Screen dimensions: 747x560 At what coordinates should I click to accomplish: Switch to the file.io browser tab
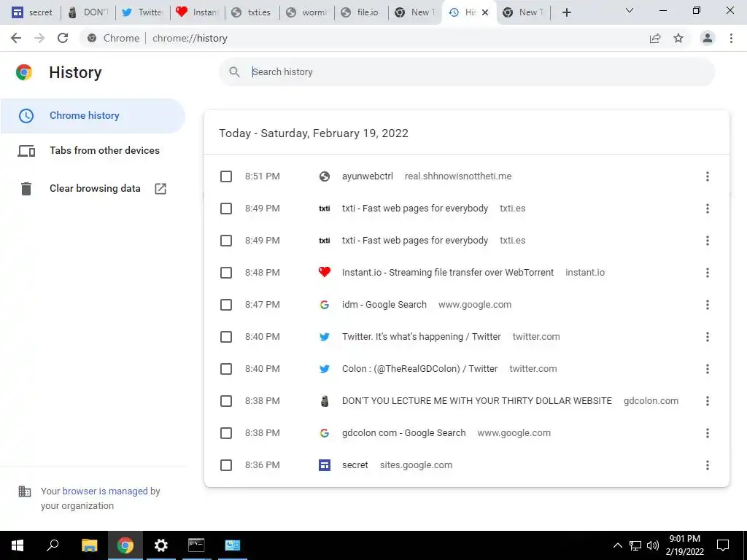[x=361, y=12]
